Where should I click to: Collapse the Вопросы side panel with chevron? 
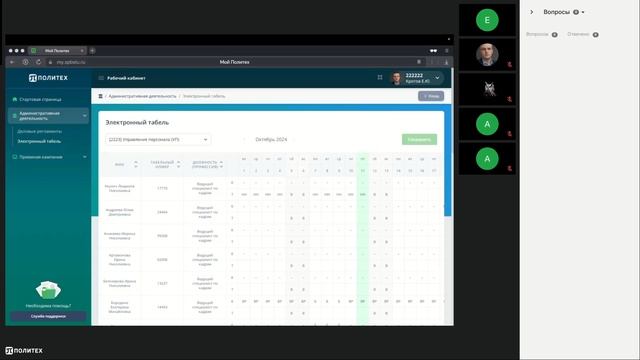coord(531,12)
